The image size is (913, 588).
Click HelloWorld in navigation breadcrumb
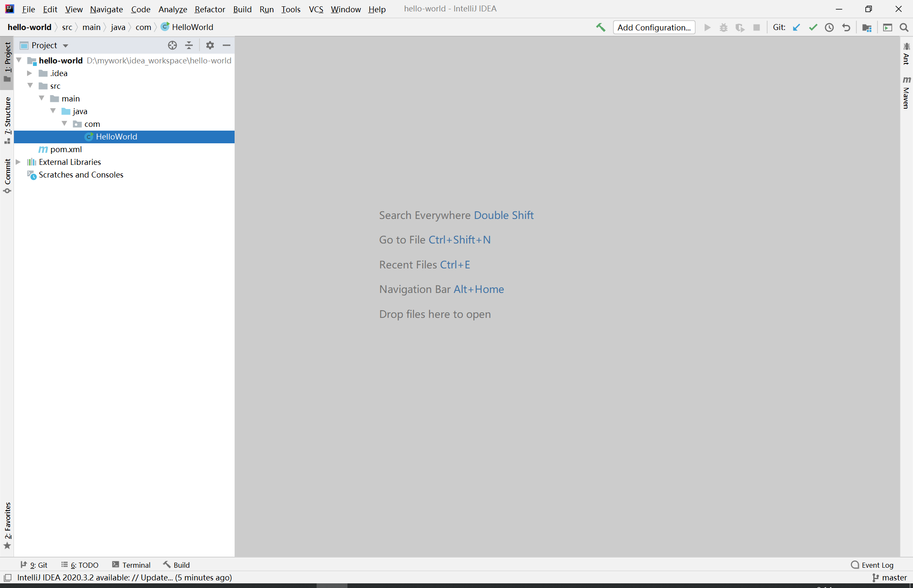click(x=187, y=27)
